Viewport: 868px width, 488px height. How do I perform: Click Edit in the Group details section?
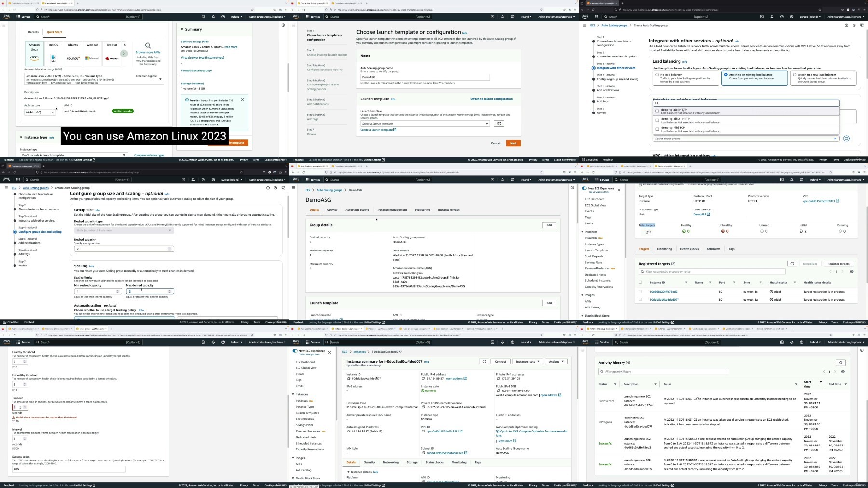click(549, 225)
